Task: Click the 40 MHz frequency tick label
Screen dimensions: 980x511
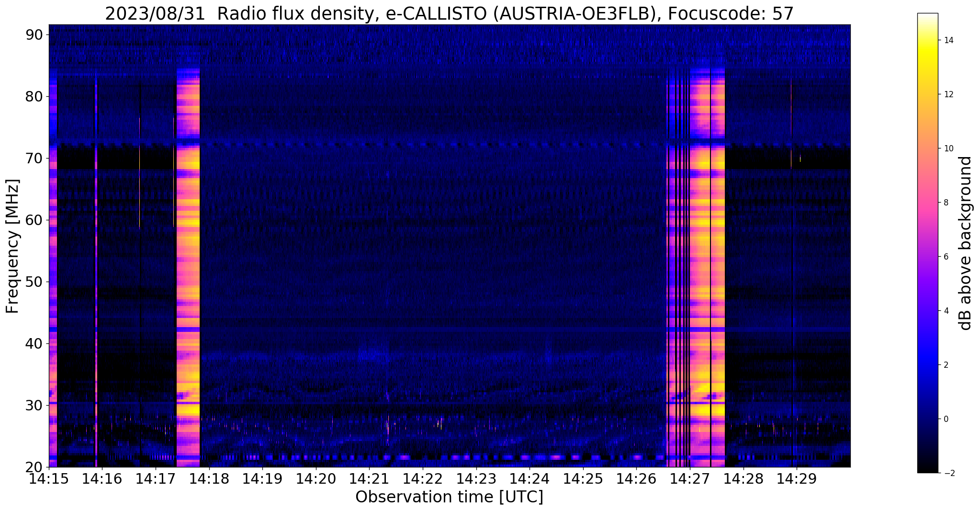Action: (34, 343)
